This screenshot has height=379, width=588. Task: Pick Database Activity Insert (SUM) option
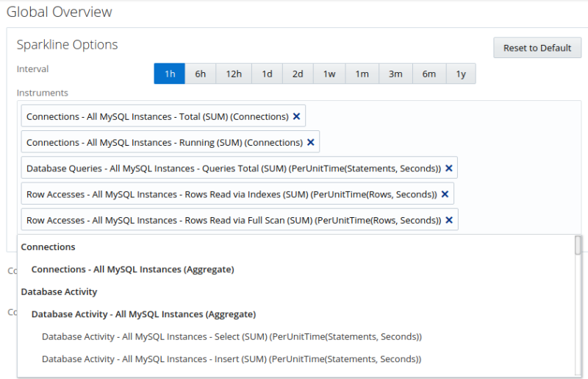coord(232,359)
